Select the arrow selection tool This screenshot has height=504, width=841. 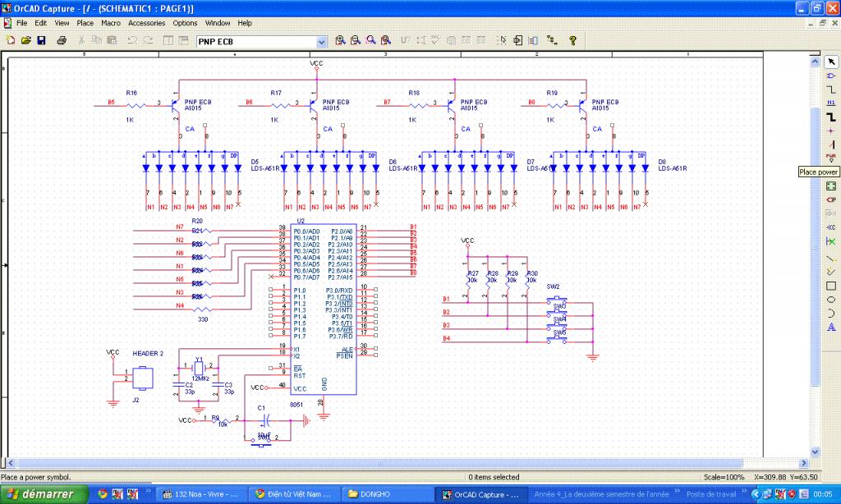click(831, 62)
